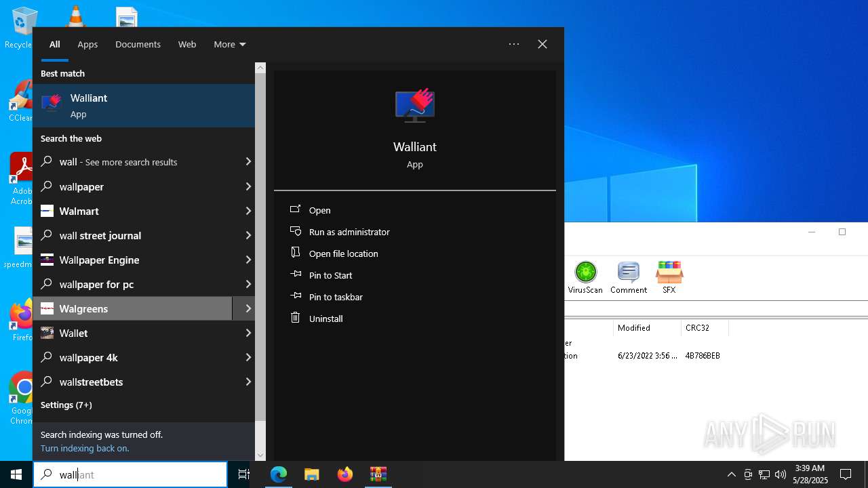Open the Adobe Acrobat desktop shortcut
The image size is (868, 488).
[x=23, y=178]
